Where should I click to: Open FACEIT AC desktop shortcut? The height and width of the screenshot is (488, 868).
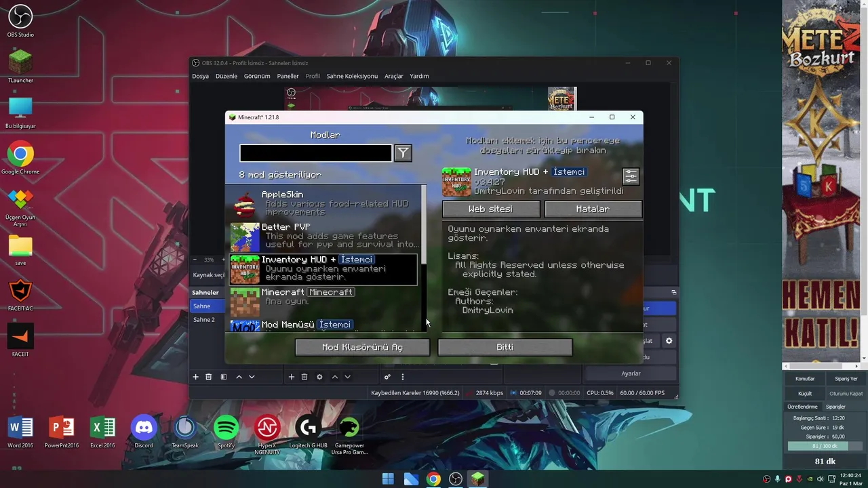coord(20,296)
